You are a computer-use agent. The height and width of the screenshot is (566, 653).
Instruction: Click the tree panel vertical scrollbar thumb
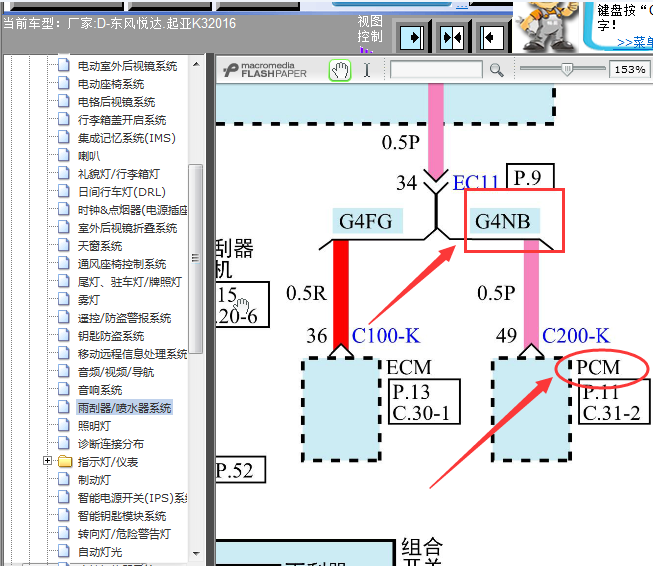point(195,259)
